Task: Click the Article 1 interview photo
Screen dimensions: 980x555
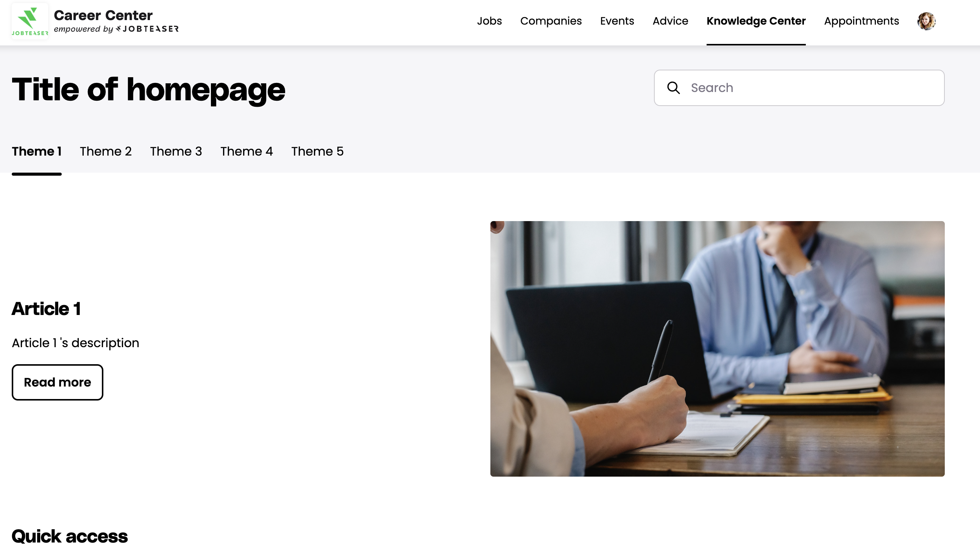Action: click(717, 348)
